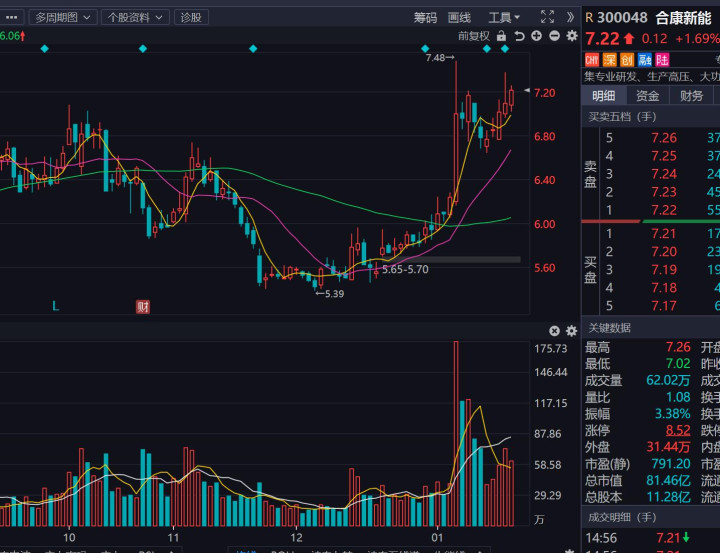The height and width of the screenshot is (553, 720).
Task: Open main chart settings gear icon
Action: click(572, 36)
